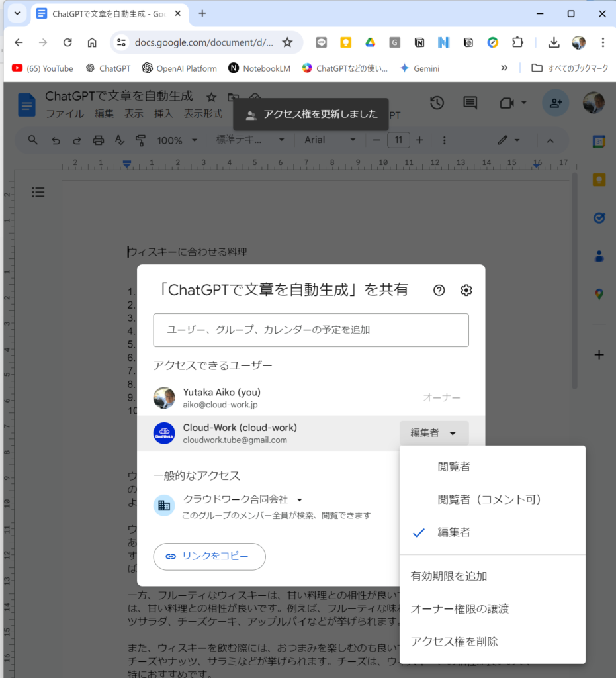The width and height of the screenshot is (616, 678).
Task: Open Google Maps in side panel
Action: click(x=599, y=294)
